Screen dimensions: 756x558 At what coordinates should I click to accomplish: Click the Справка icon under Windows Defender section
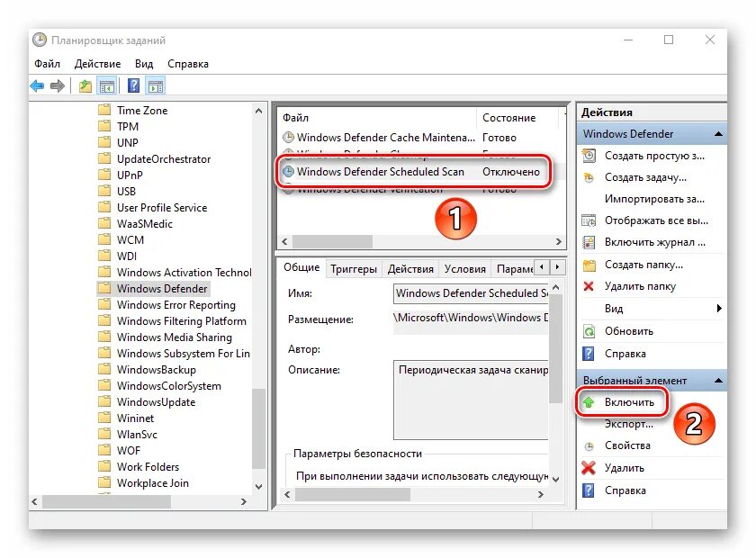tap(589, 354)
